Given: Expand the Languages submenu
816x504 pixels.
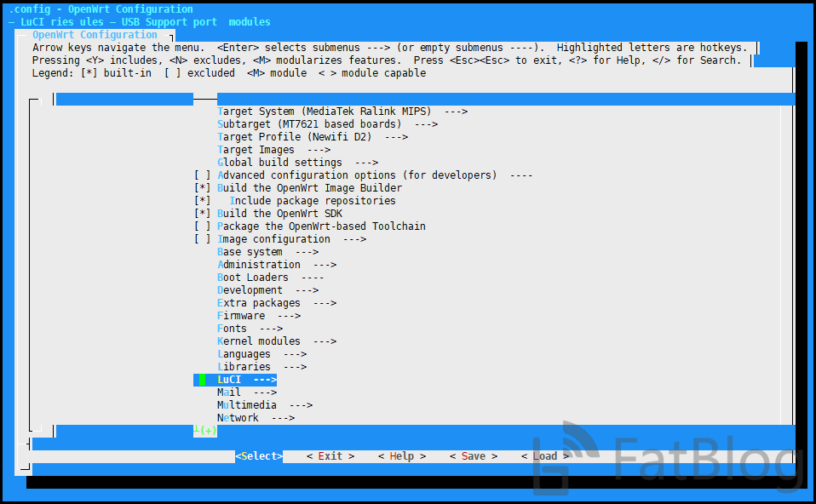Looking at the screenshot, I should (261, 354).
